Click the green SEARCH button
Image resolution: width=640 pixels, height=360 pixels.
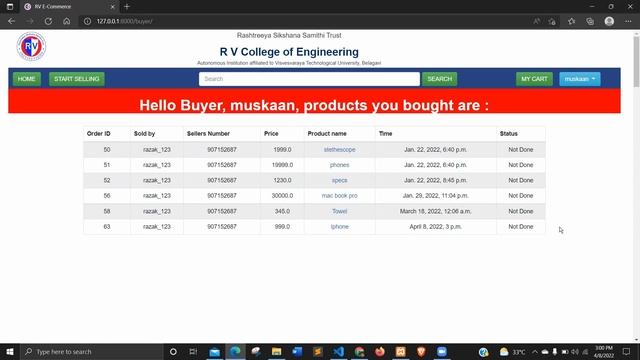[x=440, y=79]
